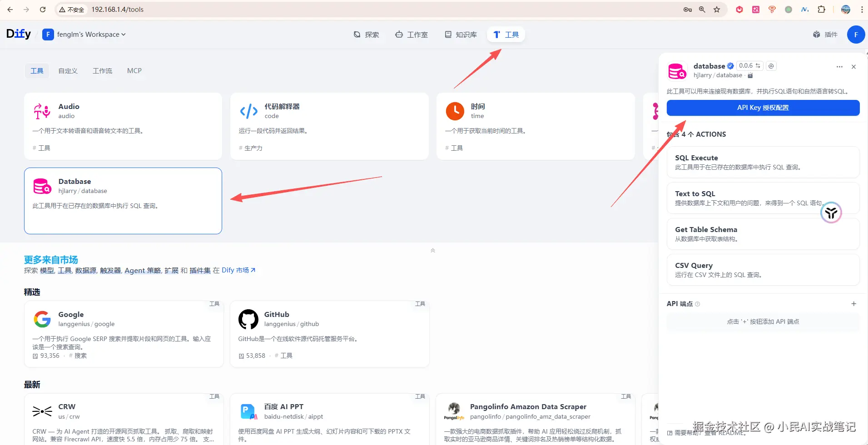Select the Database tool card
Viewport: 868px width, 445px height.
(123, 201)
